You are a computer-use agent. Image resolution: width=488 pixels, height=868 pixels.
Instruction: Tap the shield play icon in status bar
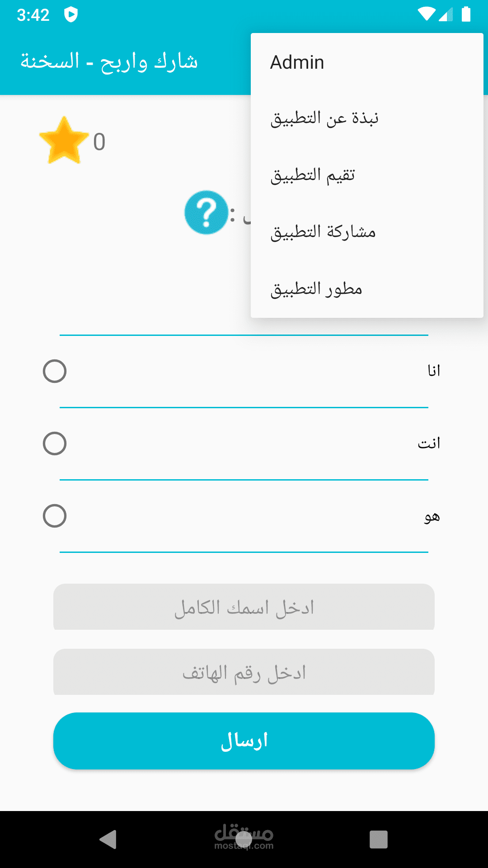pos(71,15)
